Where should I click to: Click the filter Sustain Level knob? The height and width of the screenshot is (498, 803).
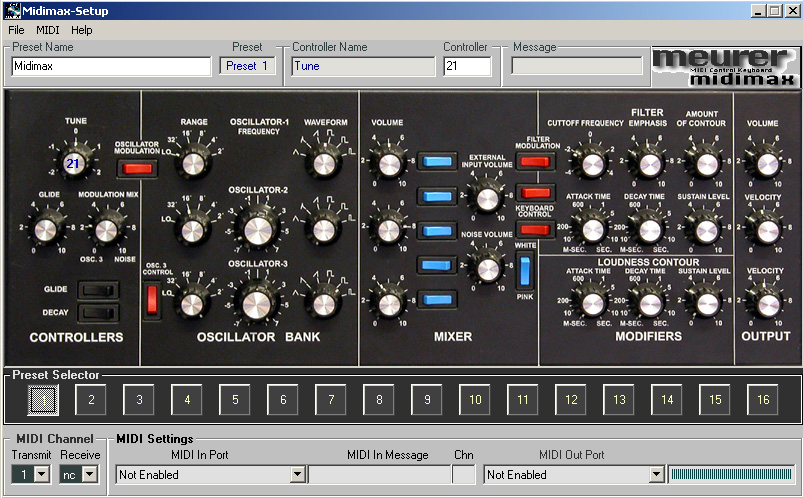[x=707, y=232]
